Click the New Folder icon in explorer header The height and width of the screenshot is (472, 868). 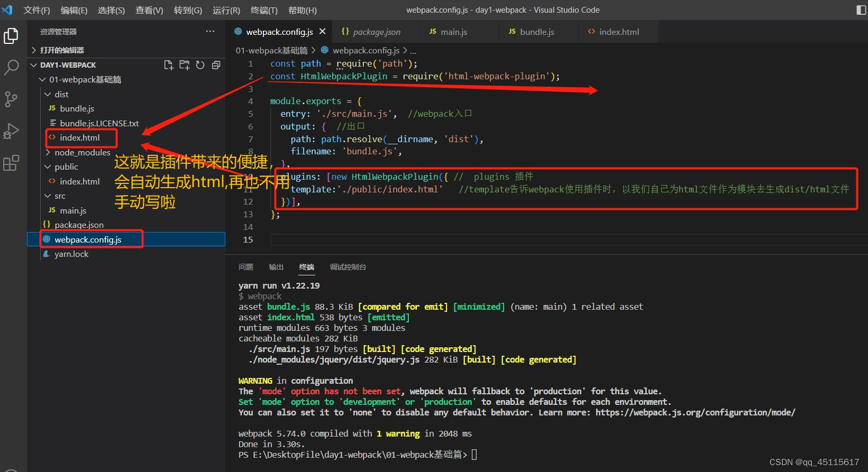pyautogui.click(x=185, y=65)
